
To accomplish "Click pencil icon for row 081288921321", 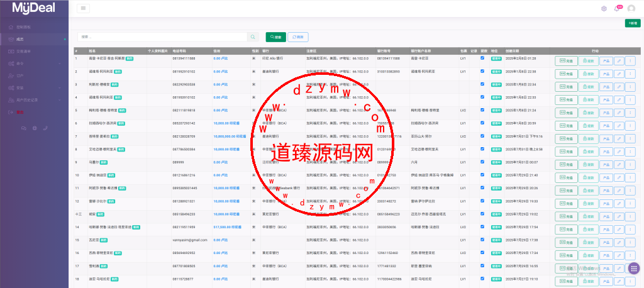I will [619, 203].
